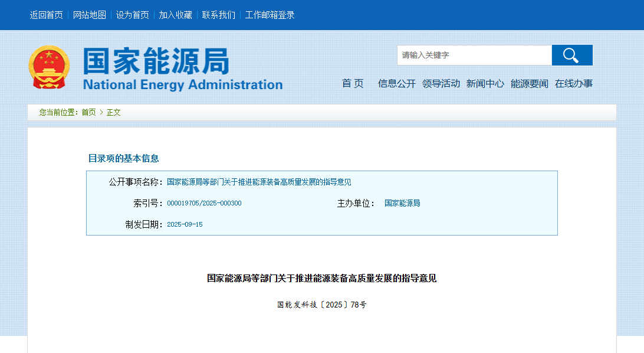Screen dimensions: 644x353
Task: Open the 能源要闻 section
Action: point(530,84)
